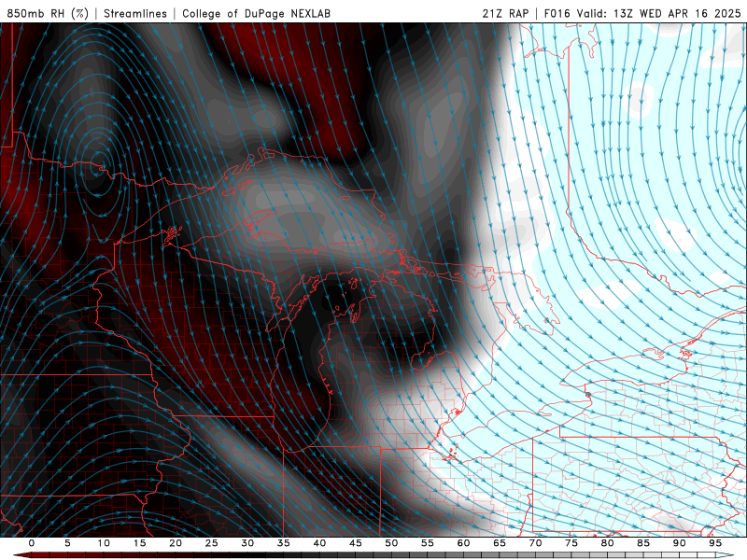Click the "21Z RAP" model run label
The image size is (747, 560).
pyautogui.click(x=505, y=13)
